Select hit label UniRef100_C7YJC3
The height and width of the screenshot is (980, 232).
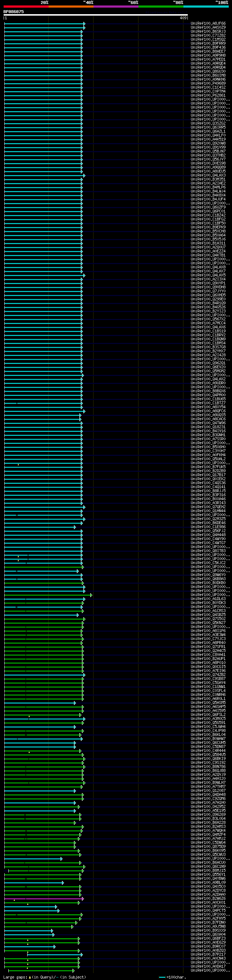click(x=208, y=639)
